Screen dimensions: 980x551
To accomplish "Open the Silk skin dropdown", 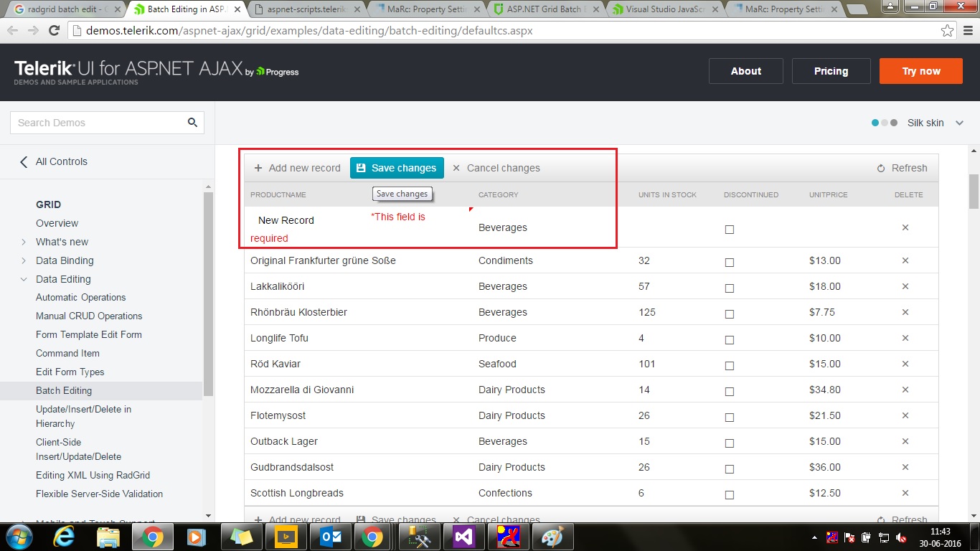I will 959,123.
